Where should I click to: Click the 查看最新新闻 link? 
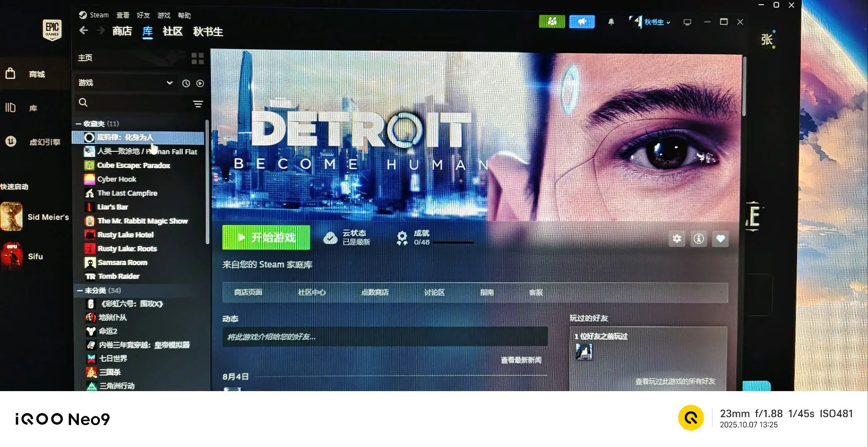click(x=521, y=360)
